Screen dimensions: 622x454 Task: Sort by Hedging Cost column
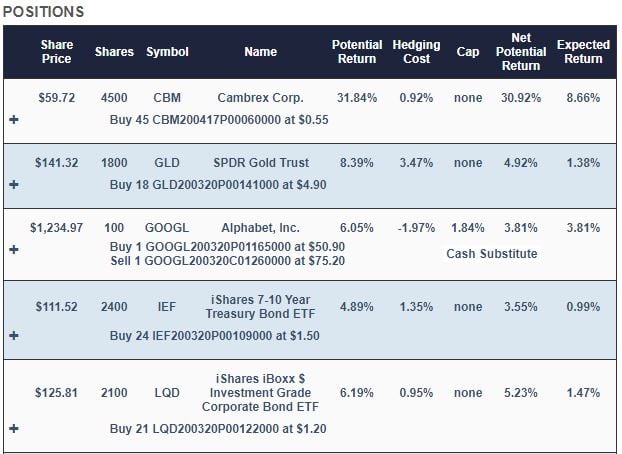(416, 52)
